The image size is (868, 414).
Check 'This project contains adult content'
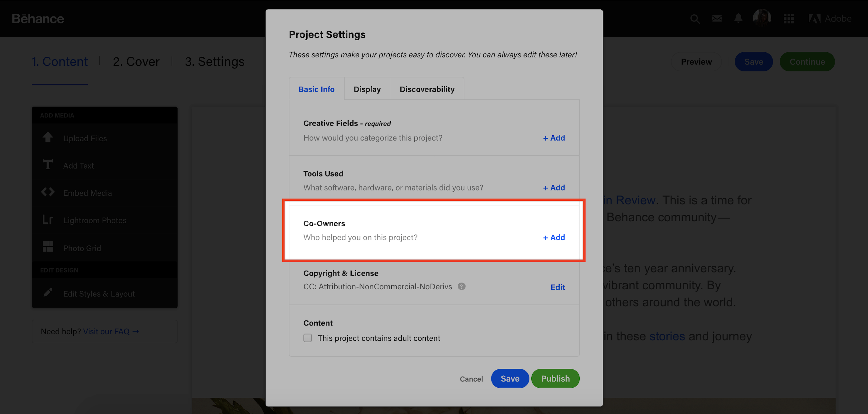click(x=308, y=338)
